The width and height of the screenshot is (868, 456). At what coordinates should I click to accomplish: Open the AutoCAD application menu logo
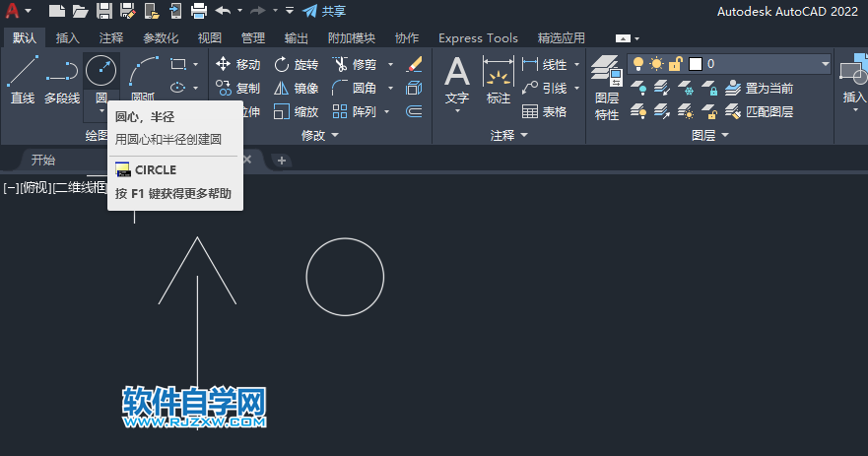point(12,11)
